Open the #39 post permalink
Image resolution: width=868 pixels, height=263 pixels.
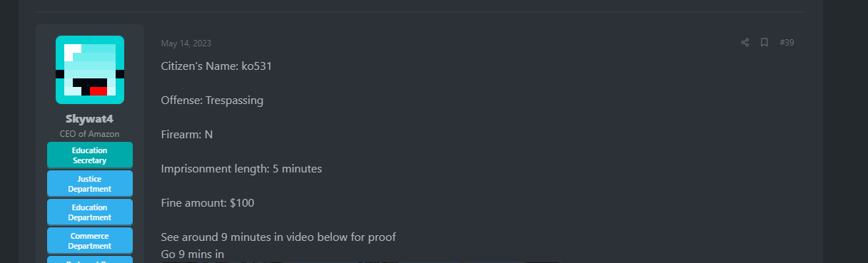pos(787,43)
